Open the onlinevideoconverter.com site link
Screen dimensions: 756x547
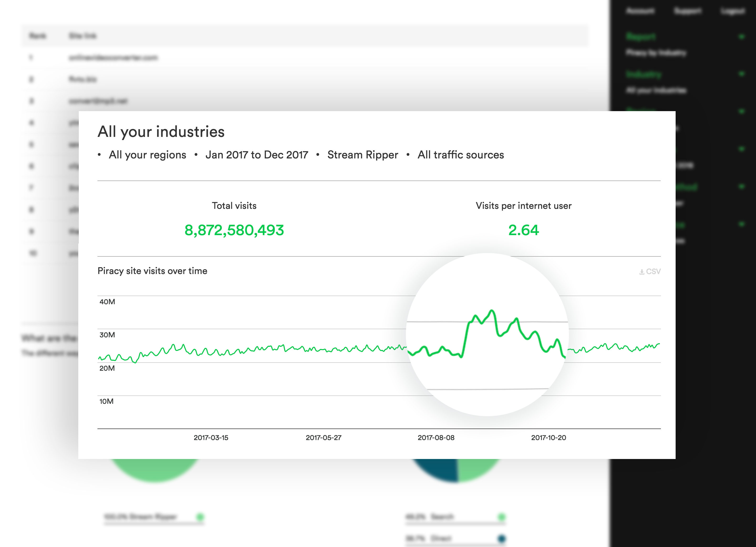113,58
